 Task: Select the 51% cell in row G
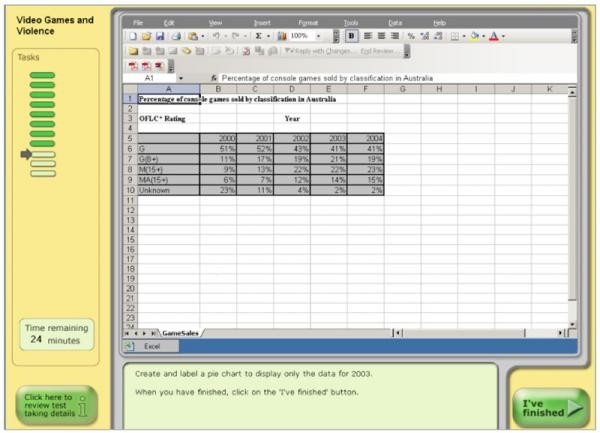coord(218,148)
